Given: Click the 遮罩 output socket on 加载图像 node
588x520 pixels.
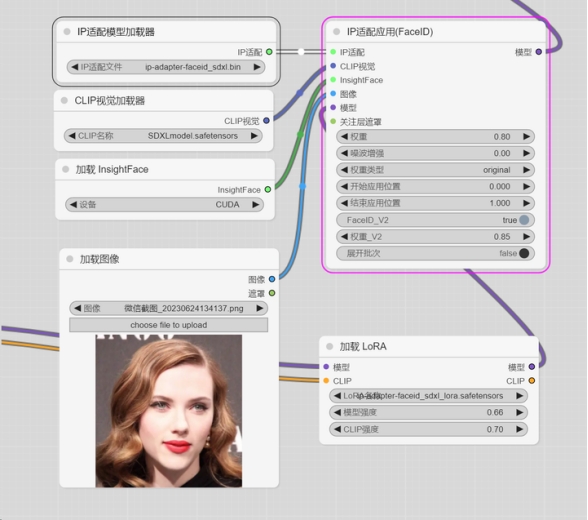Looking at the screenshot, I should click(x=272, y=293).
